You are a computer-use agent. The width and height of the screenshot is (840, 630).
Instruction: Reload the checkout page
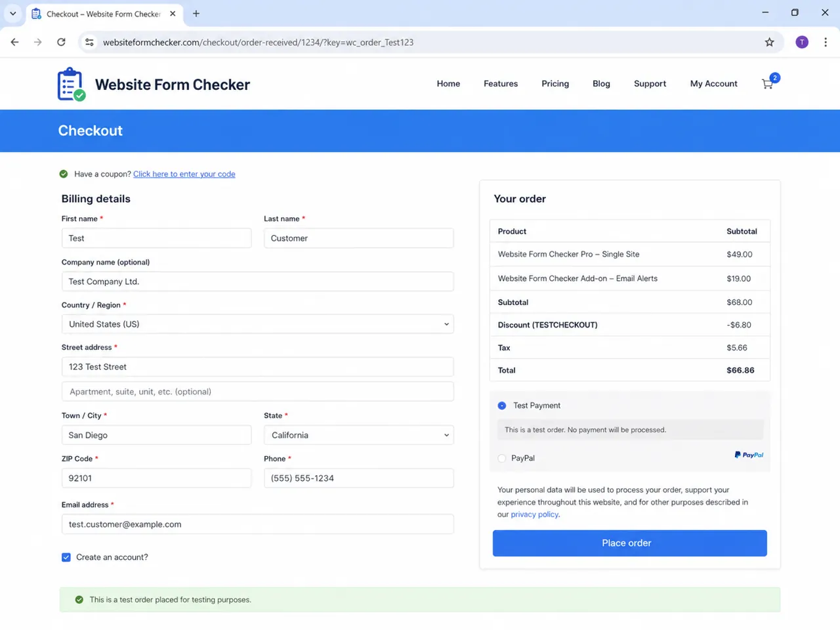tap(61, 42)
